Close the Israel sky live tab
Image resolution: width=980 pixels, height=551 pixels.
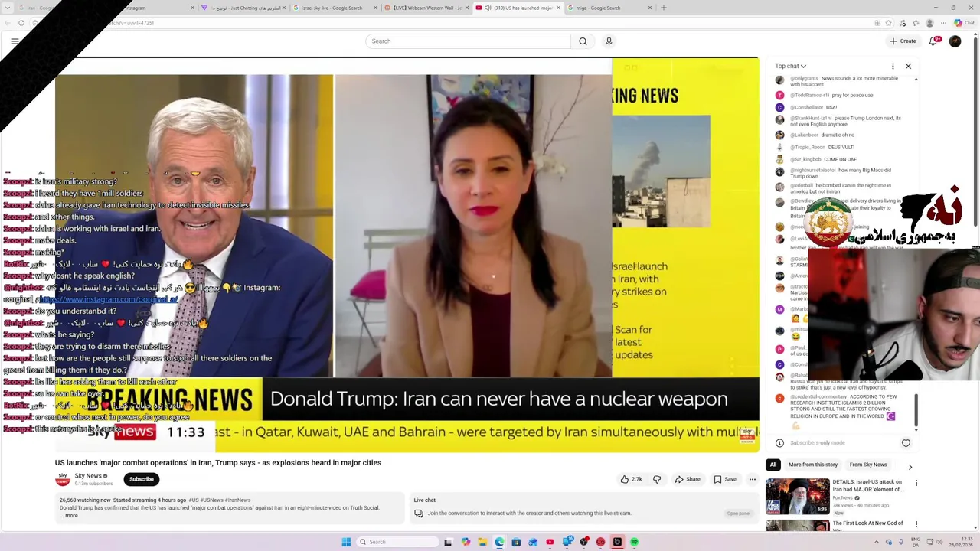point(376,8)
